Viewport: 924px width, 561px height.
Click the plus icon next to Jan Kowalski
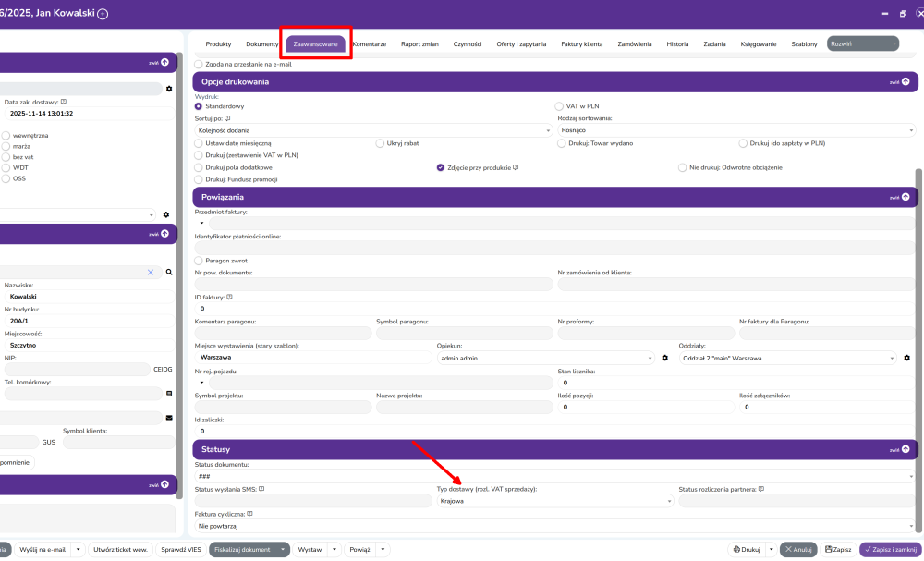pyautogui.click(x=103, y=14)
